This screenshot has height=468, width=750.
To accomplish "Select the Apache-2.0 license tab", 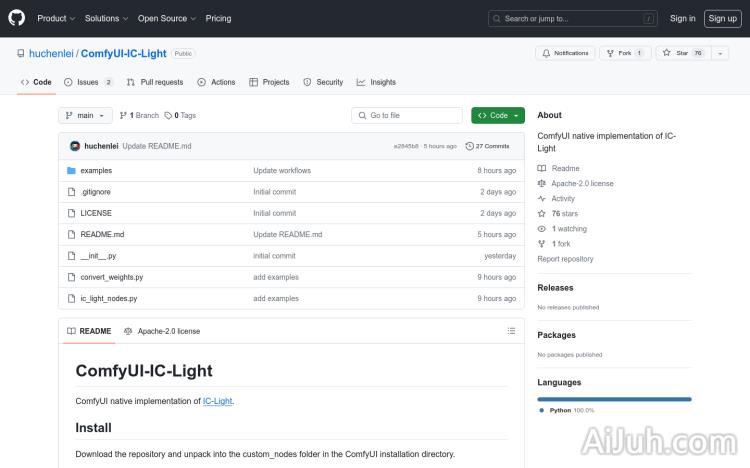I will click(x=162, y=331).
